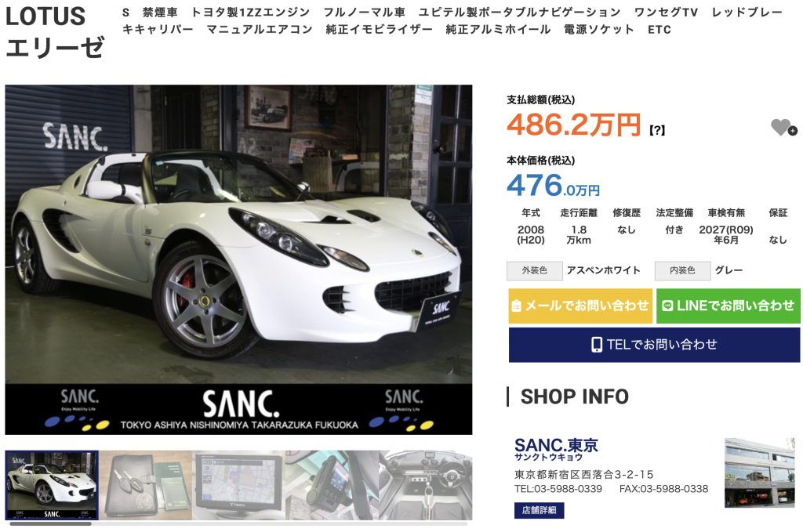Open 店舗詳細 shop details
This screenshot has height=532, width=803.
click(540, 510)
